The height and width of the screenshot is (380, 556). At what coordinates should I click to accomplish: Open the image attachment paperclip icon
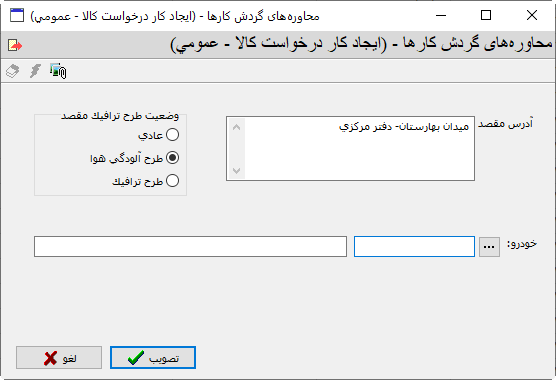click(x=58, y=71)
